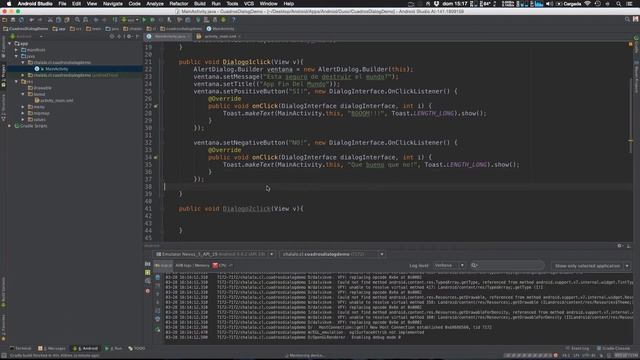Click the Save All toolbar icon
Viewport: 640px width, 360px height.
click(x=13, y=20)
